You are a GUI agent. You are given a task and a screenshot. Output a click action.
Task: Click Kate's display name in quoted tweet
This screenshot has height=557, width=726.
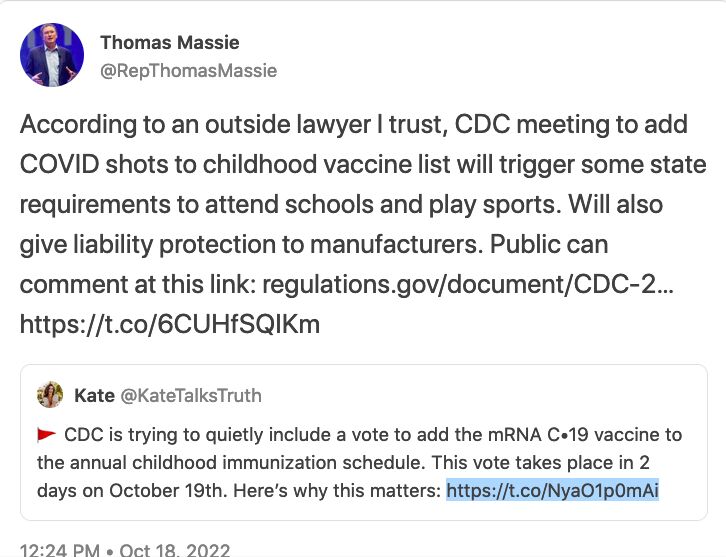click(94, 395)
